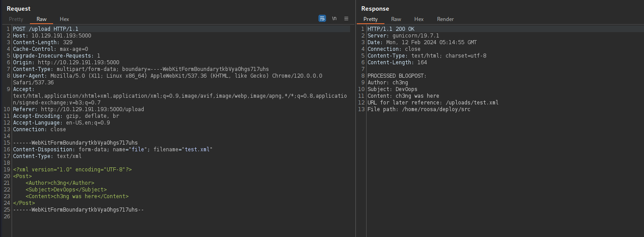Click the 'Date: Mon, 12 Feb 2024' response header

click(x=422, y=42)
